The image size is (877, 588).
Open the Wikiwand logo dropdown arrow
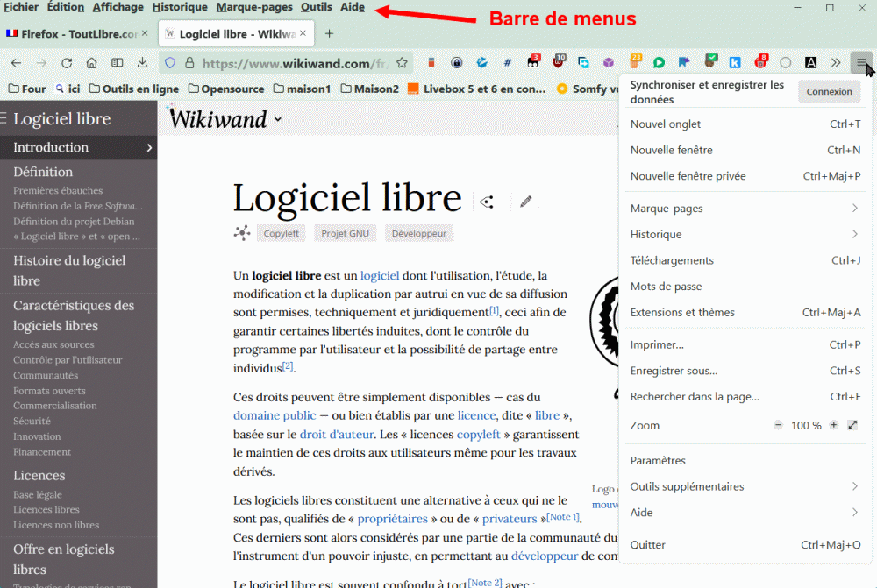tap(278, 119)
